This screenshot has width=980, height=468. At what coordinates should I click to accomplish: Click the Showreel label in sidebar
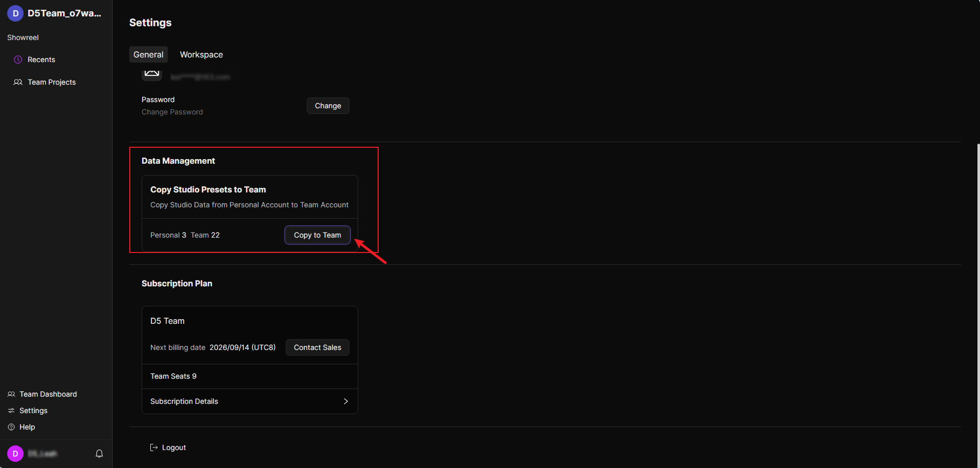(x=23, y=37)
